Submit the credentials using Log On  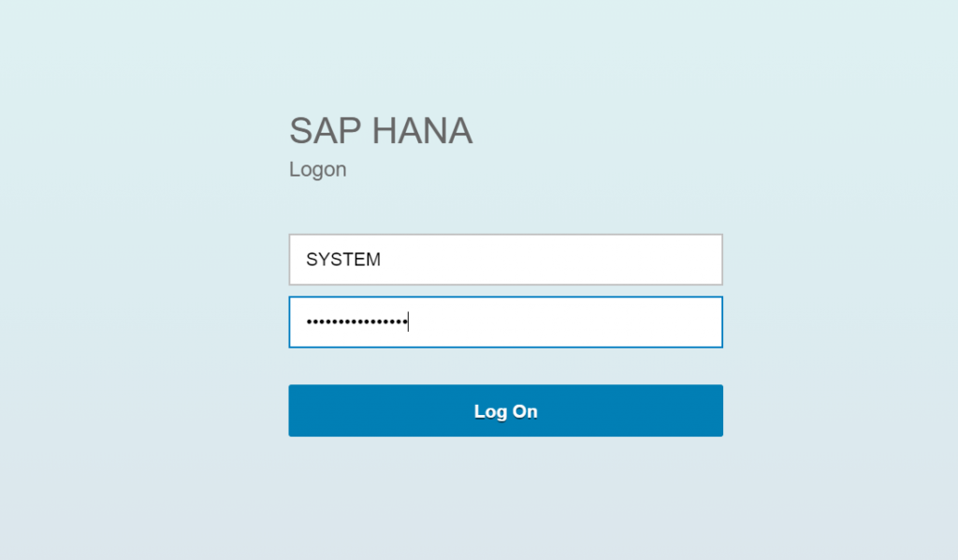pyautogui.click(x=505, y=410)
